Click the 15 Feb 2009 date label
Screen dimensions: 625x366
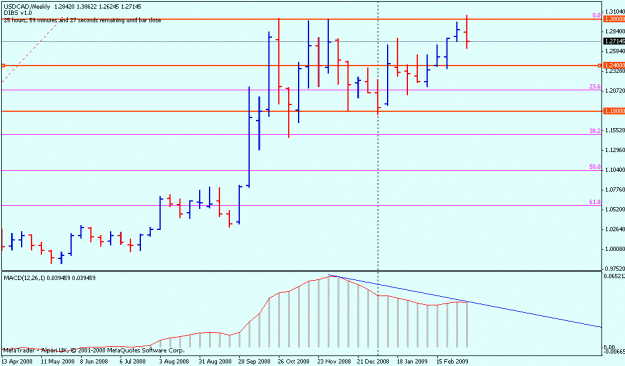pos(452,362)
